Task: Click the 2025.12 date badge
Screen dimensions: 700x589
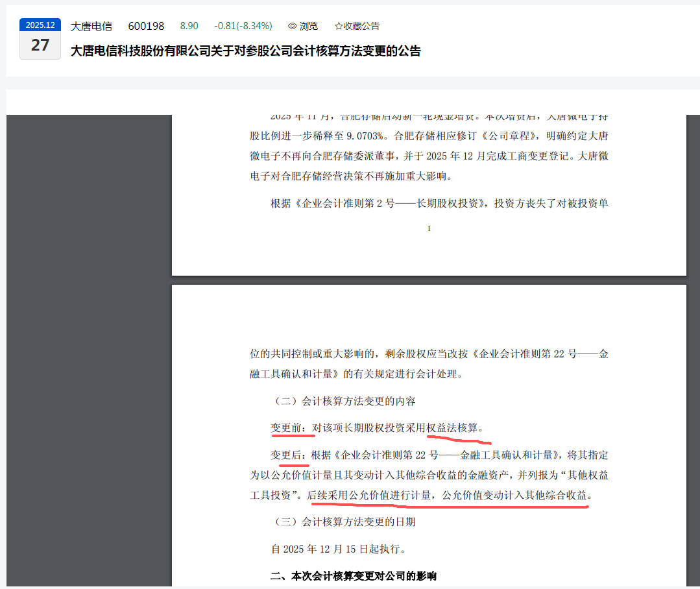Action: click(x=40, y=25)
